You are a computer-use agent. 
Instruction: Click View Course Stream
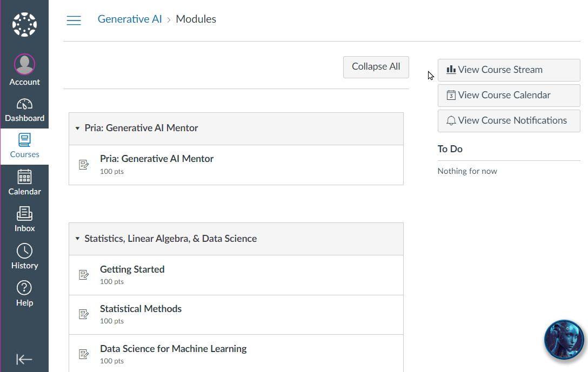point(509,70)
